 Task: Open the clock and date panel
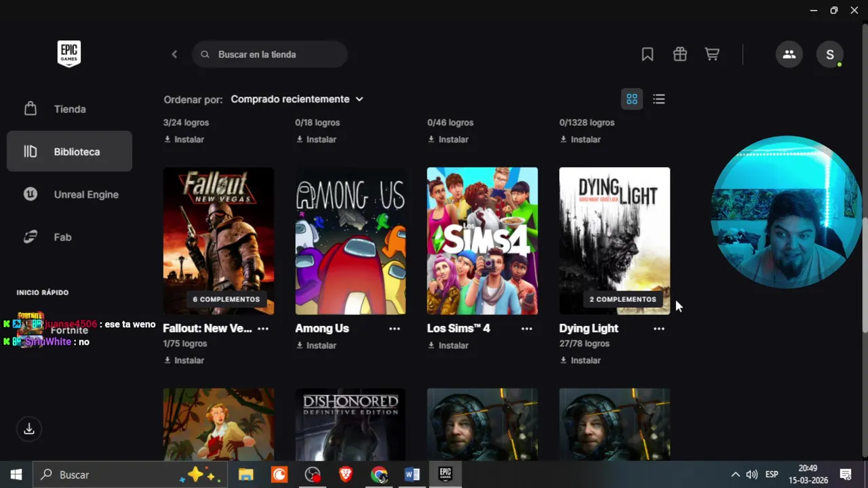click(x=808, y=474)
